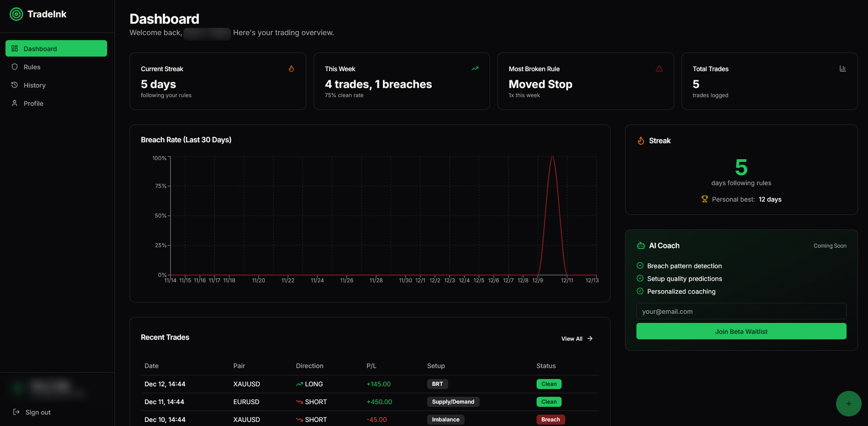Click the robot icon in the AI Coach panel
Viewport: 868px width, 426px height.
(x=640, y=245)
